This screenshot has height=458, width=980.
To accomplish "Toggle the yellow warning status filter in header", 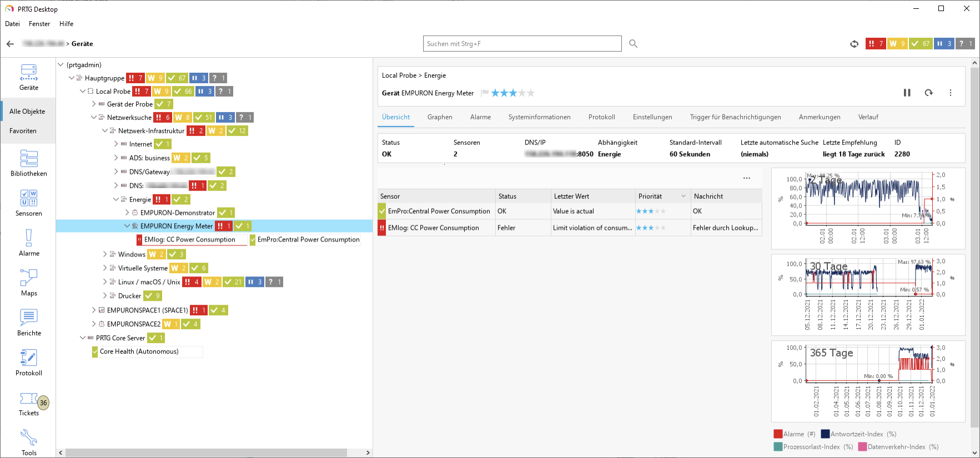I will click(897, 44).
